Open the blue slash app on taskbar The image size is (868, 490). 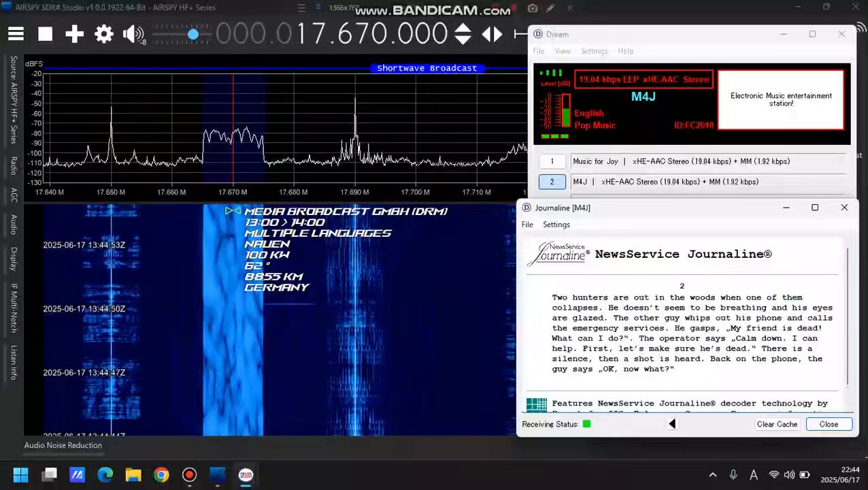pyautogui.click(x=77, y=474)
